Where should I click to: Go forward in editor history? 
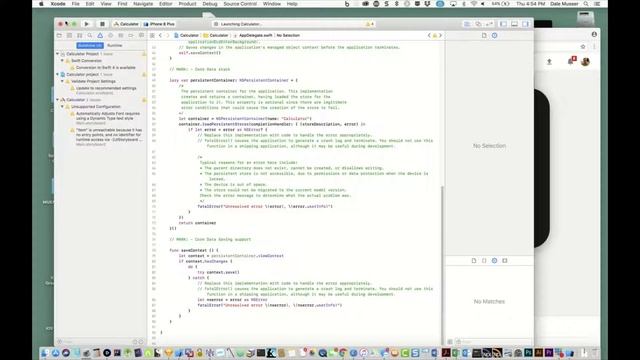coord(167,36)
